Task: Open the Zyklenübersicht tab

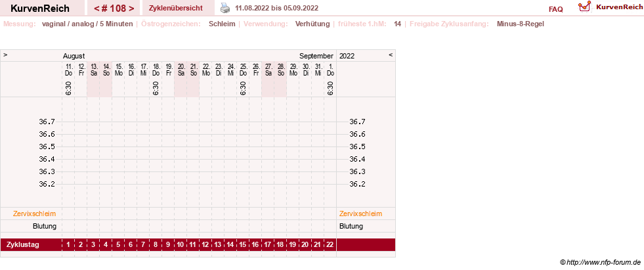Action: click(x=176, y=8)
